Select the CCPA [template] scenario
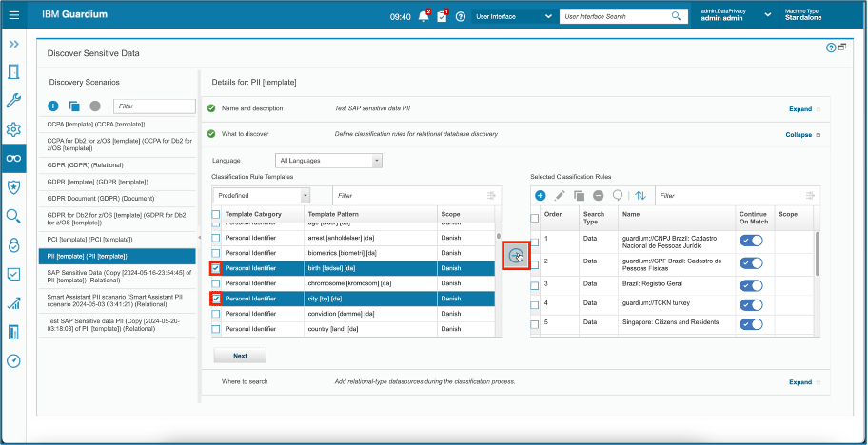The height and width of the screenshot is (445, 868). 117,125
